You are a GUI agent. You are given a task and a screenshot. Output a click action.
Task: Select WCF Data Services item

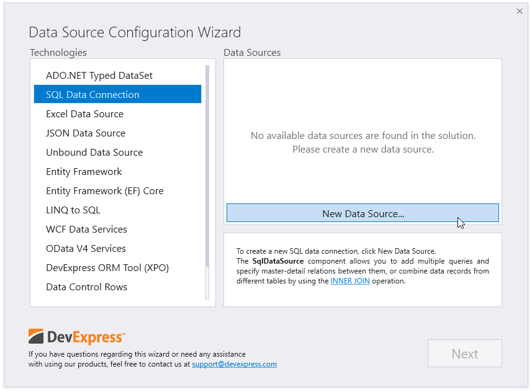click(x=117, y=229)
